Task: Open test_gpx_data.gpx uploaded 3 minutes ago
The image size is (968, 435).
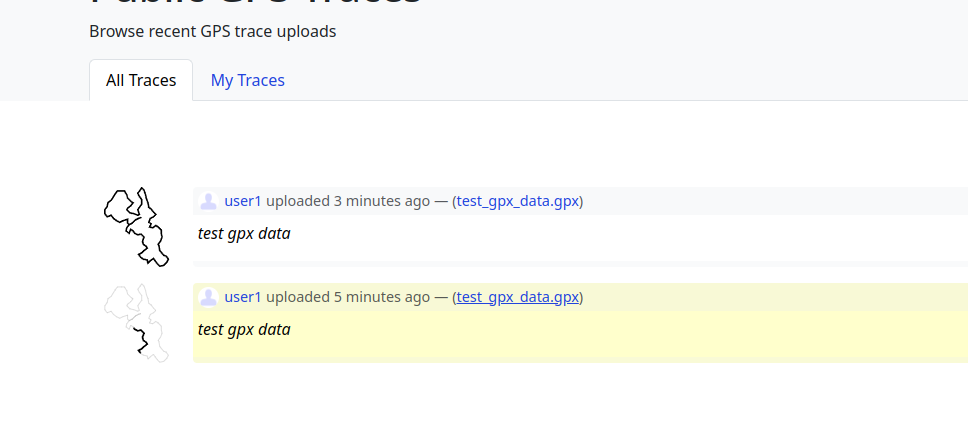Action: pos(517,201)
